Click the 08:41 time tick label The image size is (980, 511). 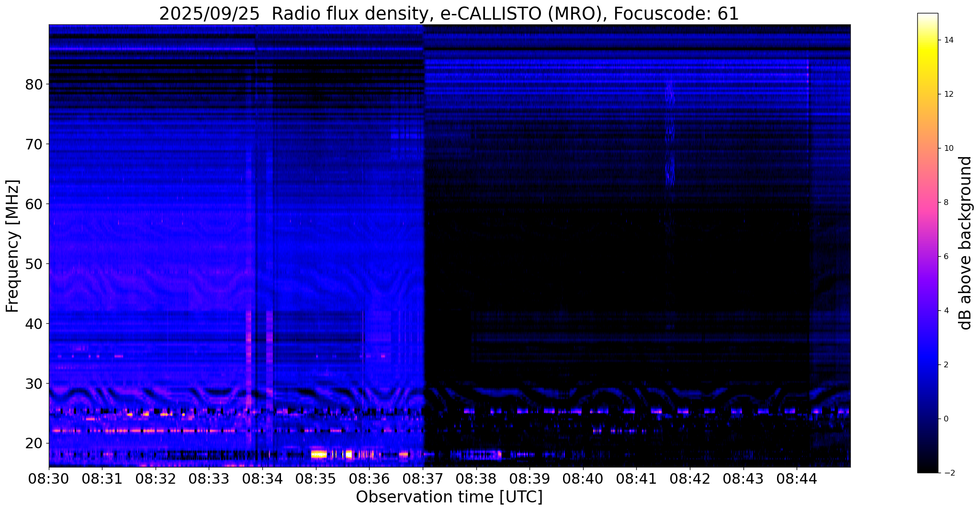click(x=636, y=478)
